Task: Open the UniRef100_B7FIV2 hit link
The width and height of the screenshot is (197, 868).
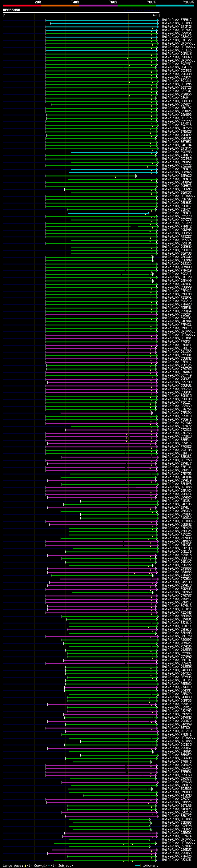Action: (176, 40)
